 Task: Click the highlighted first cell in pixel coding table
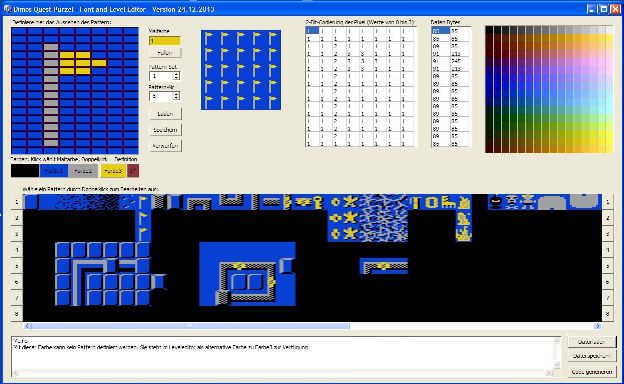click(312, 31)
